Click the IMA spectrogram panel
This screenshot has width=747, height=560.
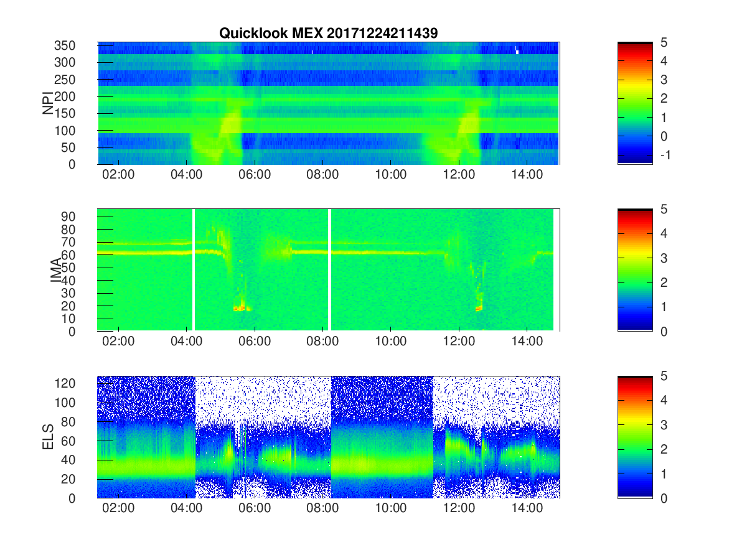(x=329, y=270)
